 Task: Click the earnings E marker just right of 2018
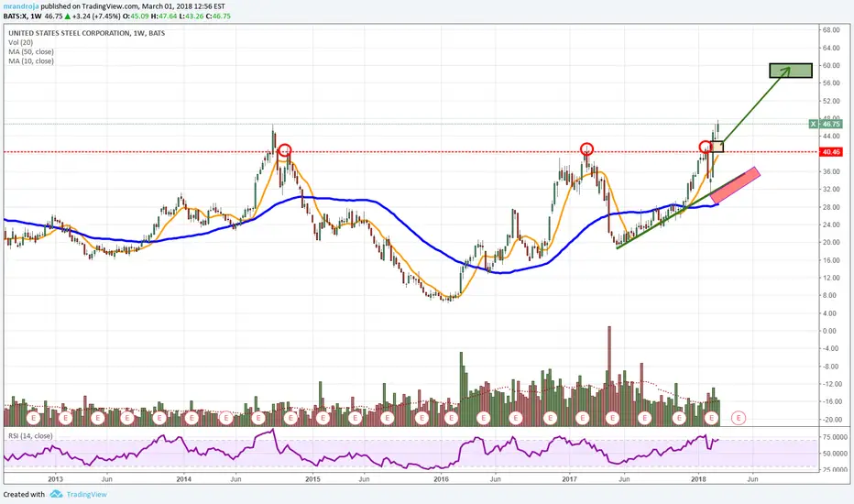(711, 418)
